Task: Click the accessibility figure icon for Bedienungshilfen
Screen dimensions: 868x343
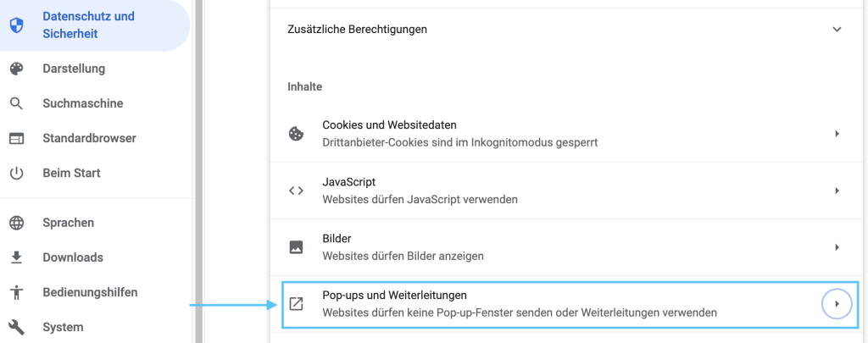Action: 16,292
